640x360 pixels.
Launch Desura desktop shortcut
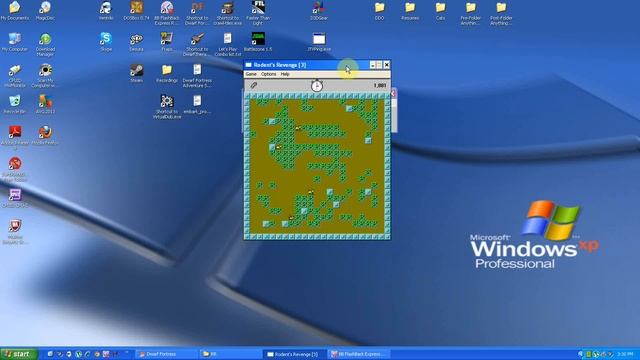point(136,42)
